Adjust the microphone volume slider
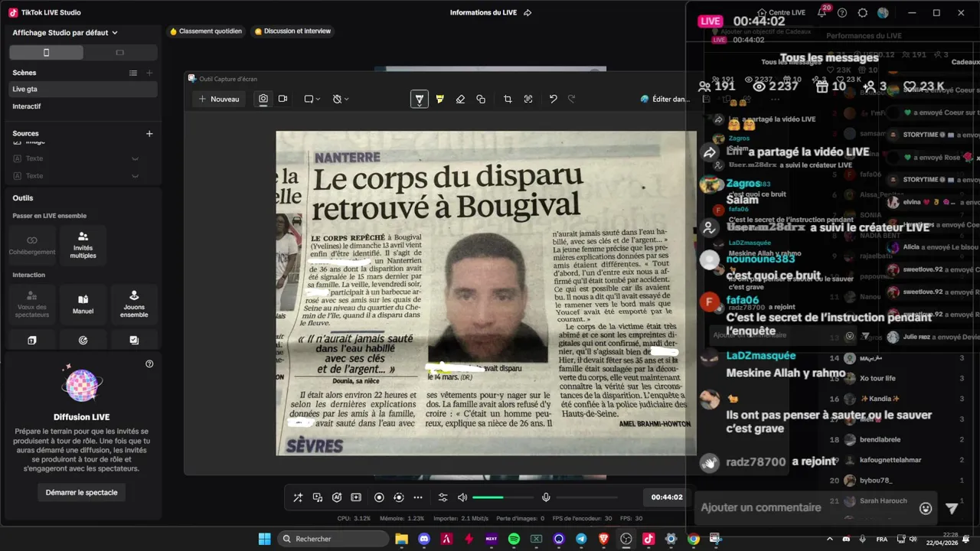Viewport: 980px width, 551px height. pos(586,497)
